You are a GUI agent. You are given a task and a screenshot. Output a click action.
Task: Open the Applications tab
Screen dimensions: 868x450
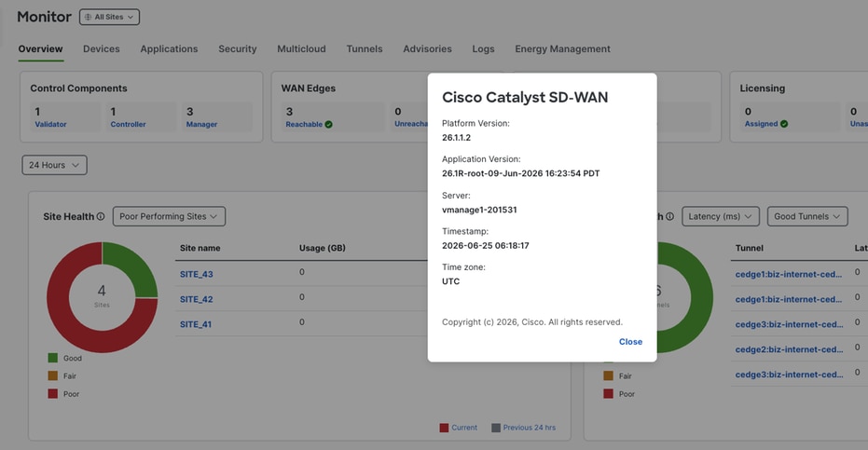click(169, 48)
